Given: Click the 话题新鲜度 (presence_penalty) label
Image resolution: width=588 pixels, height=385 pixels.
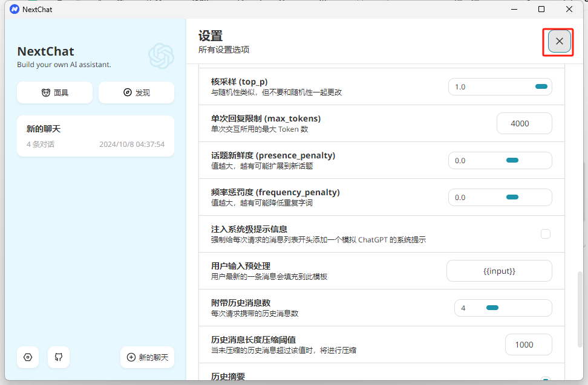Looking at the screenshot, I should tap(273, 155).
